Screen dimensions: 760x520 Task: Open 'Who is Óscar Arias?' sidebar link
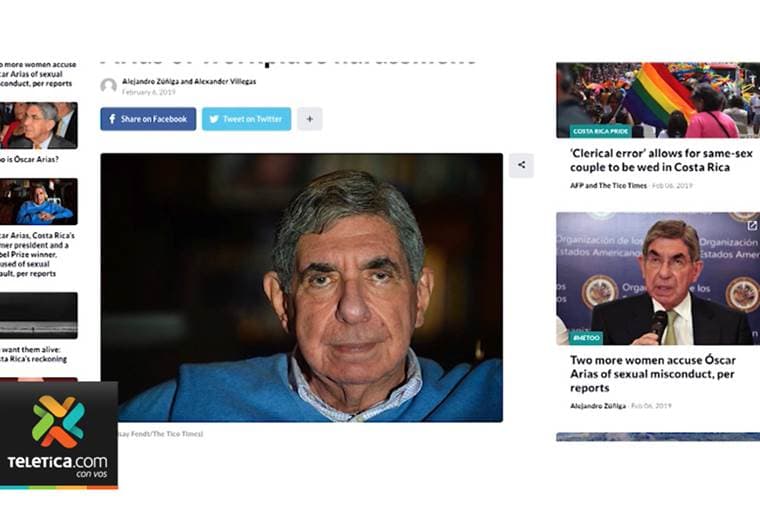pyautogui.click(x=29, y=159)
